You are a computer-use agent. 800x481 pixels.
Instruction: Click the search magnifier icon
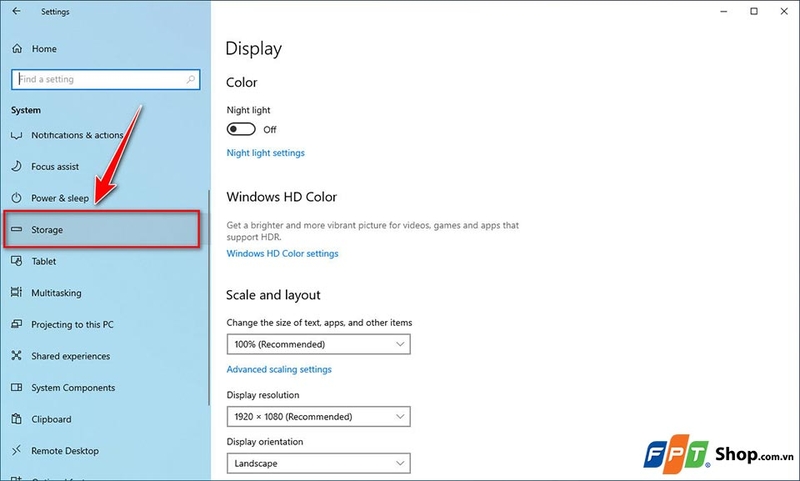click(x=191, y=80)
